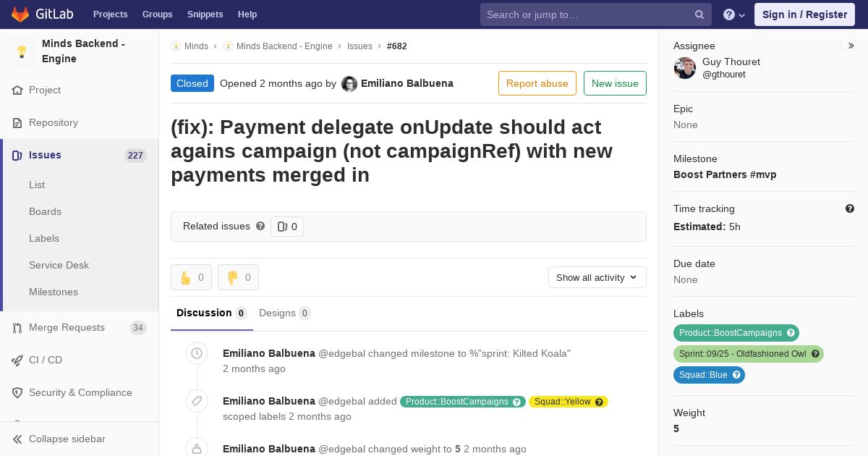Click the Related issues help icon
The image size is (868, 456).
[x=260, y=226]
